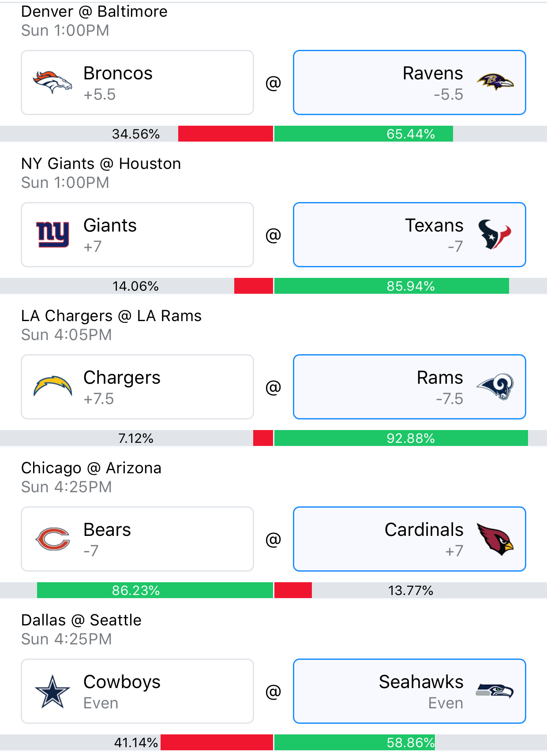Tap the Chargers lightning bolt logo
This screenshot has width=547, height=756.
(x=52, y=386)
